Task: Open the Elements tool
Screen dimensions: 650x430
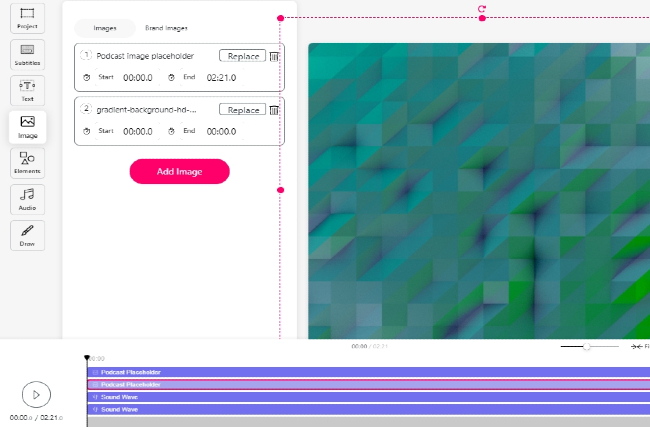Action: [27, 163]
